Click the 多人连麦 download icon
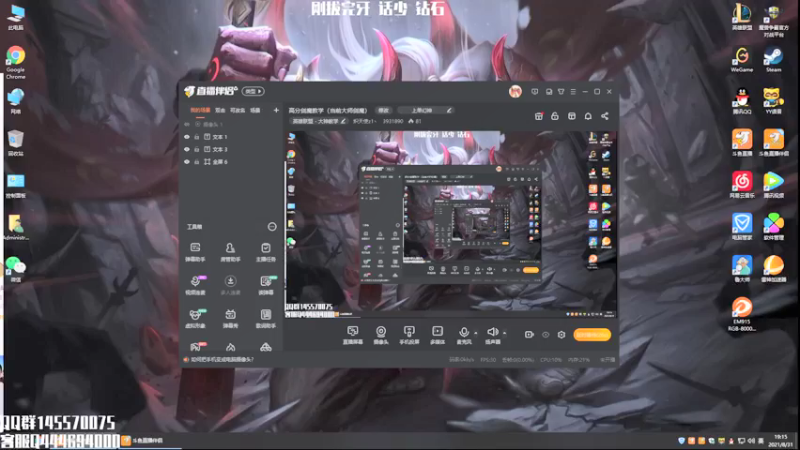 pyautogui.click(x=230, y=281)
